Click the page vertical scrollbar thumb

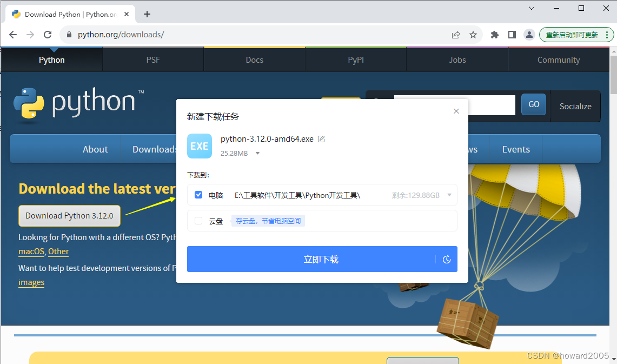[x=613, y=75]
